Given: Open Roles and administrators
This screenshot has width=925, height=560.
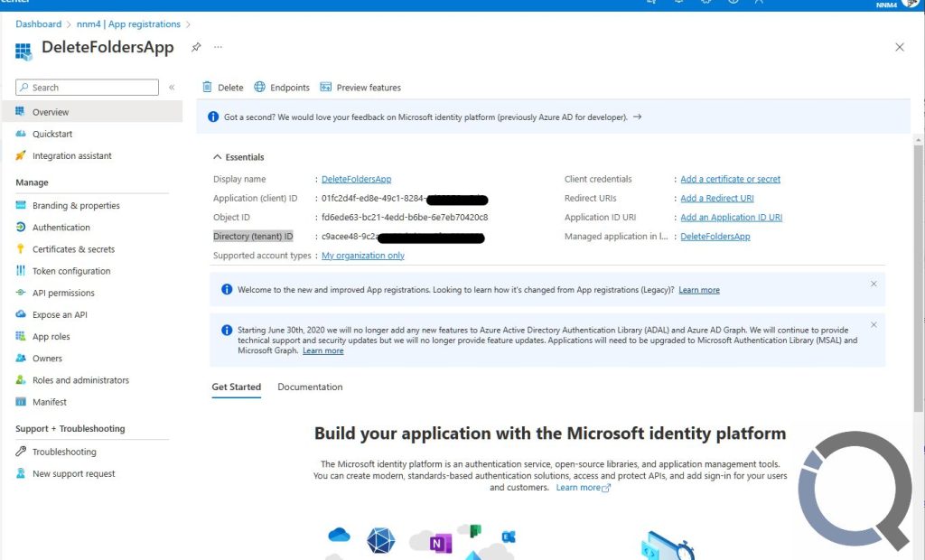Looking at the screenshot, I should 80,380.
